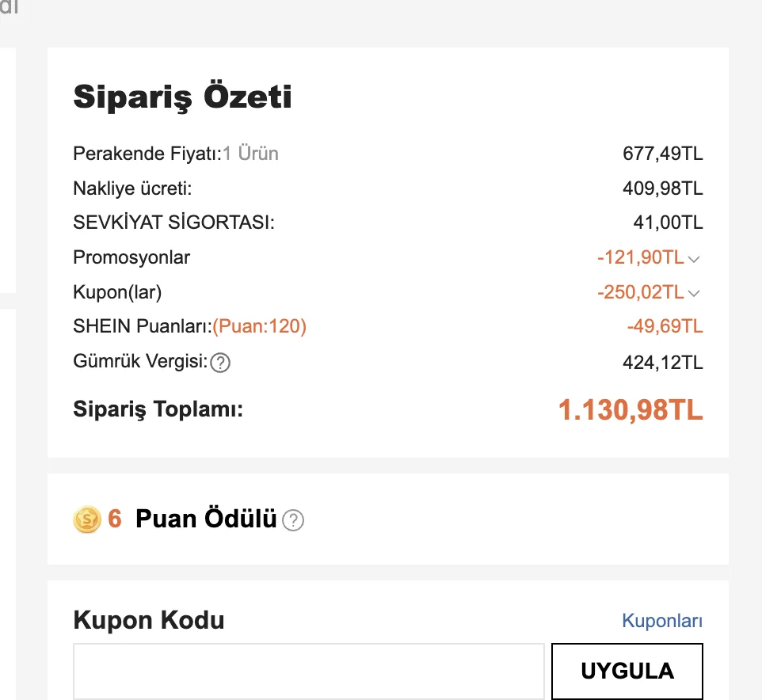Image resolution: width=762 pixels, height=700 pixels.
Task: Open the Kuponları link
Action: (662, 621)
